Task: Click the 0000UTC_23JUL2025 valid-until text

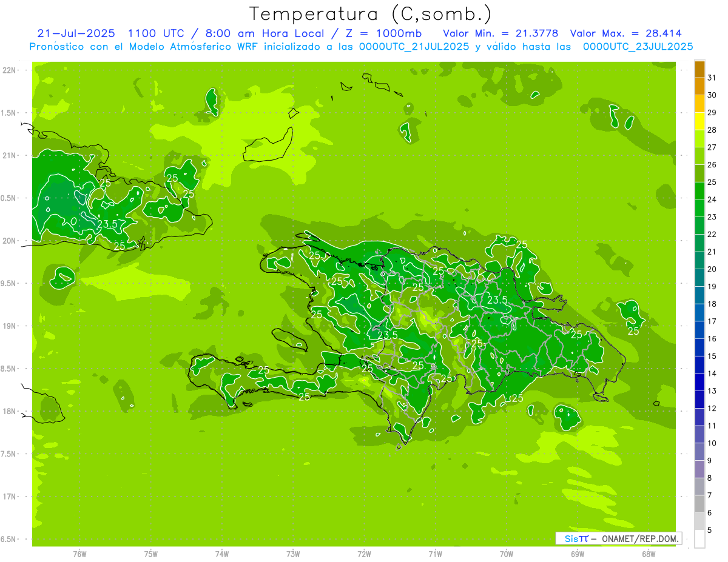Action: 638,47
